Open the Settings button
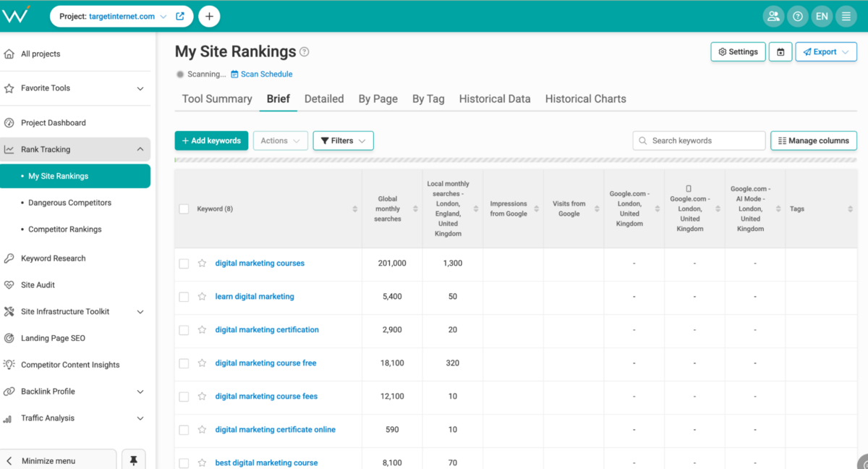 coord(738,52)
